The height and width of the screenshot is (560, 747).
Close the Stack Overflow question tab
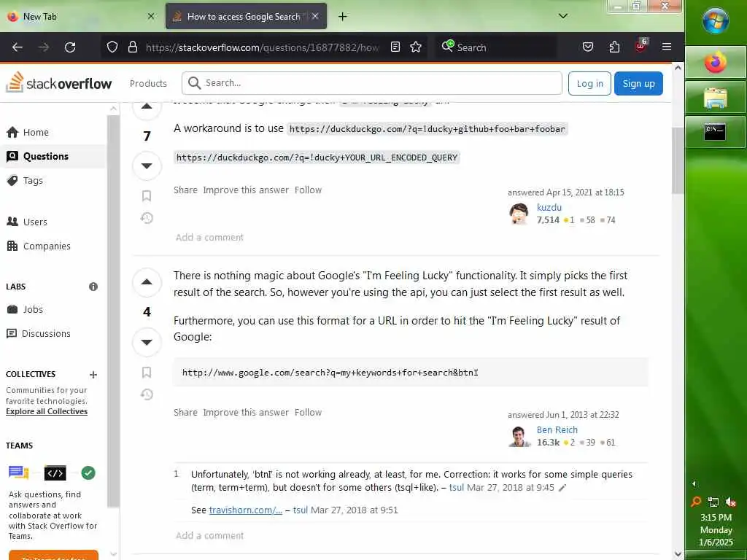pyautogui.click(x=315, y=16)
